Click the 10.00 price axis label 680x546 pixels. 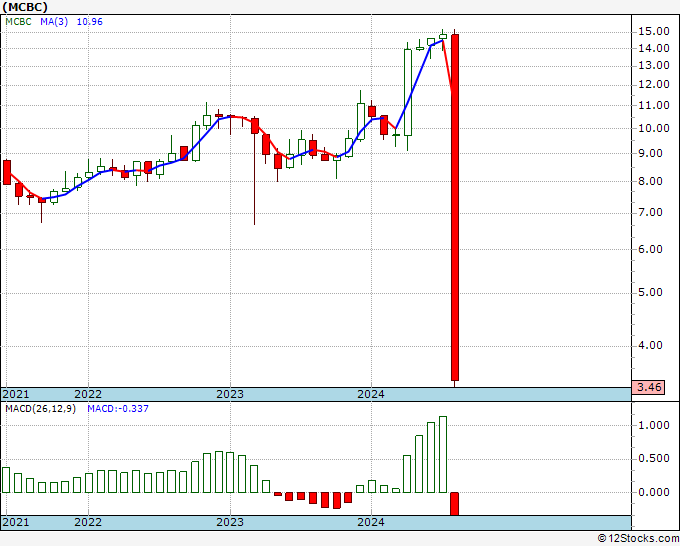(x=654, y=128)
